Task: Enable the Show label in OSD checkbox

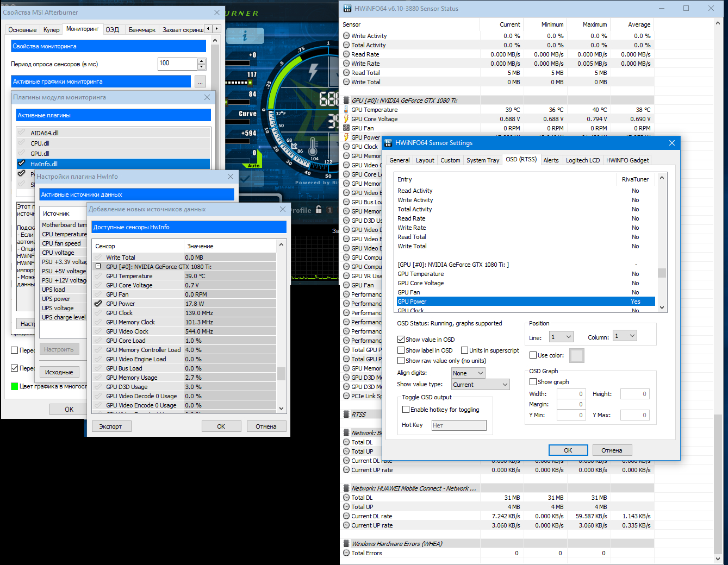Action: click(x=401, y=350)
